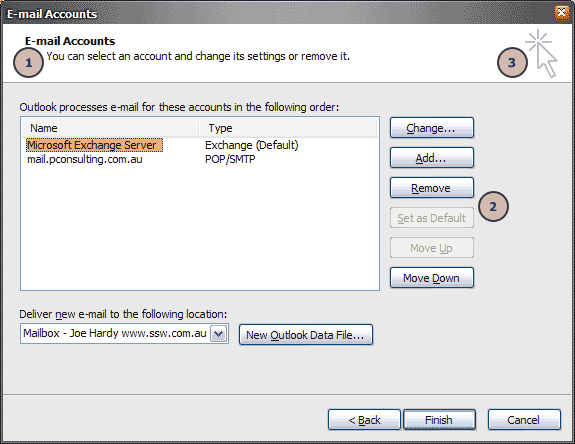Create a New Outlook Data File

coord(306,335)
